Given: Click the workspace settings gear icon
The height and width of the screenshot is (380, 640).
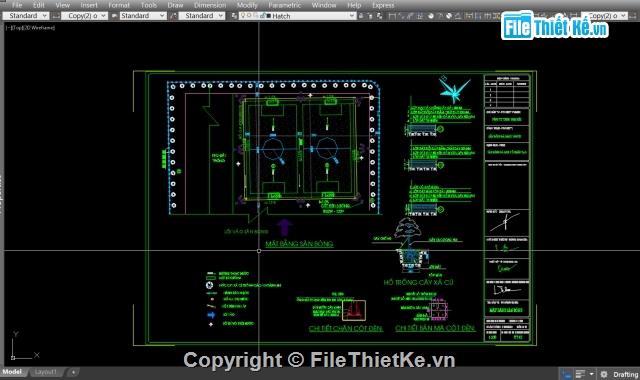Looking at the screenshot, I should [x=604, y=374].
